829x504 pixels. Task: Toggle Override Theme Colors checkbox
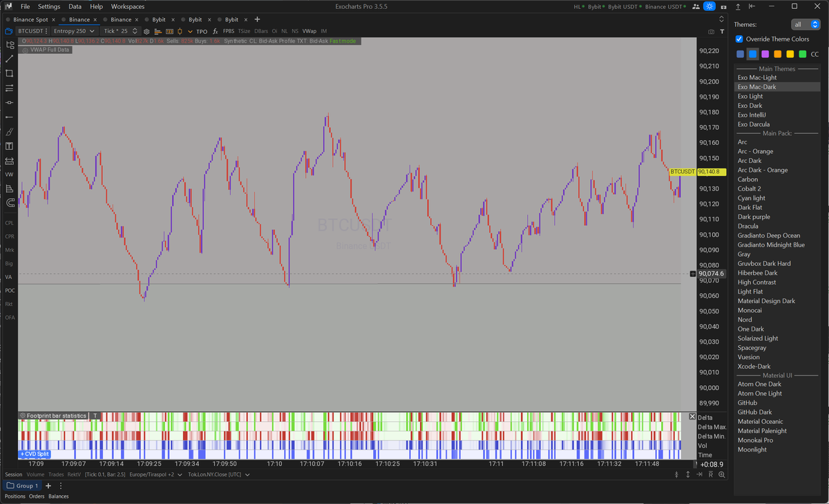pyautogui.click(x=739, y=39)
